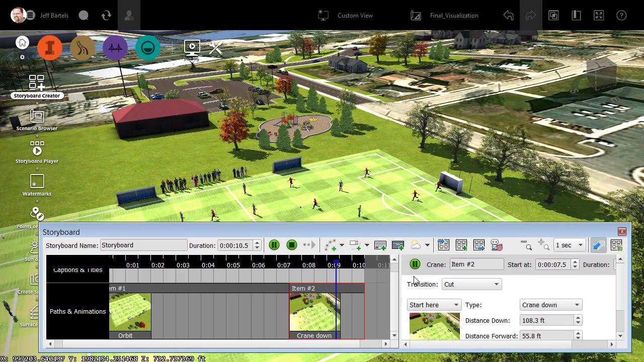Click record video export icon
Viewport: 644px width, 362px height.
click(497, 245)
